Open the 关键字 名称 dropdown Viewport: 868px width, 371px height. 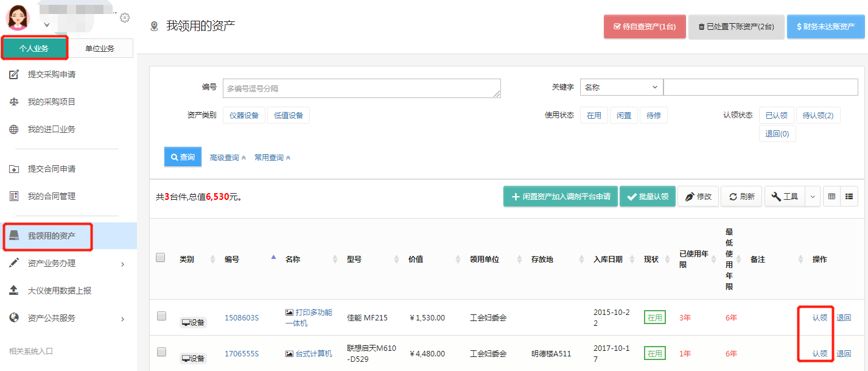click(x=621, y=88)
